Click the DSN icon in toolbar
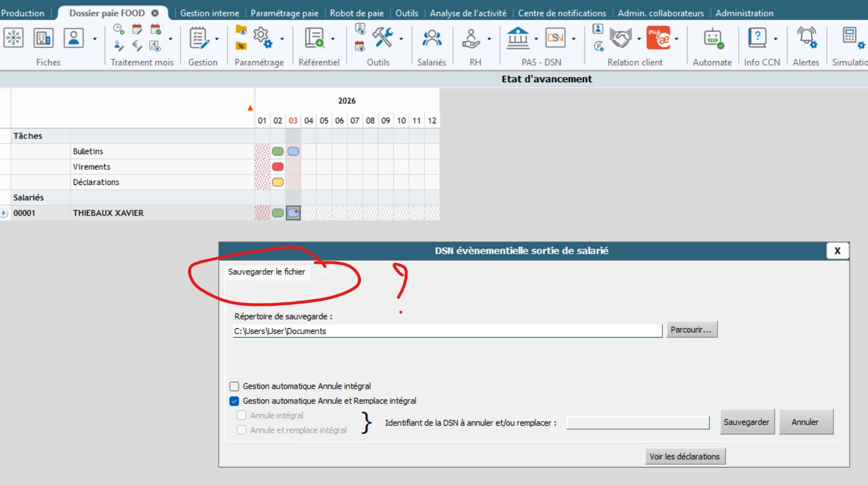 (x=555, y=38)
